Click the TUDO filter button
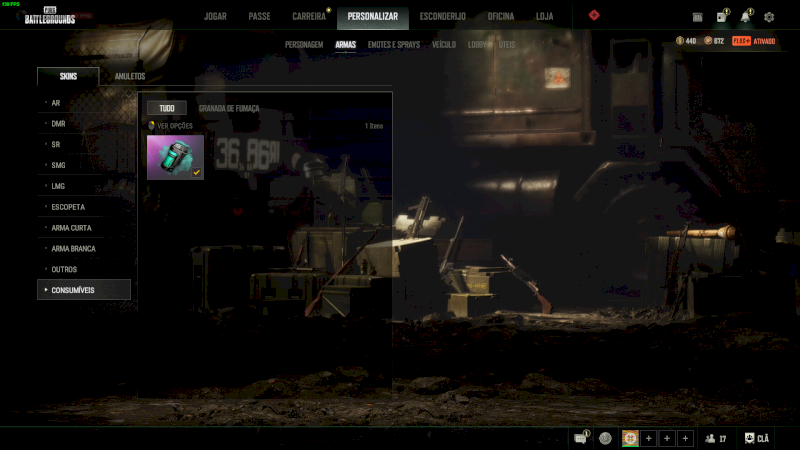This screenshot has width=800, height=450. pyautogui.click(x=167, y=108)
